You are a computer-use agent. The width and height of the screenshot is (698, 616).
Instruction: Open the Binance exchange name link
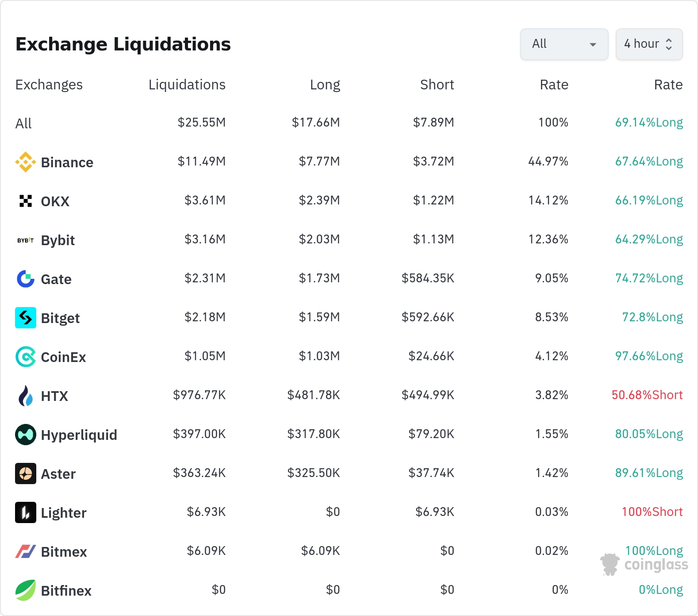point(67,162)
